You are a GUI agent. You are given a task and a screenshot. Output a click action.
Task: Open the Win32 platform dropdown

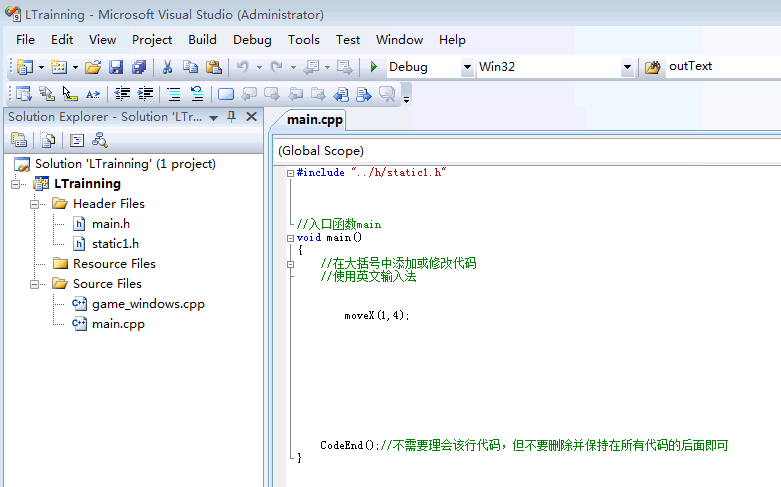click(627, 67)
